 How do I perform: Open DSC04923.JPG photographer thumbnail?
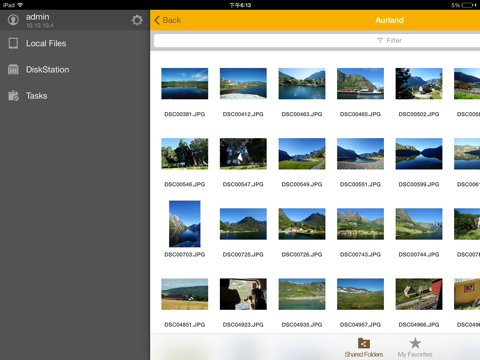click(243, 294)
